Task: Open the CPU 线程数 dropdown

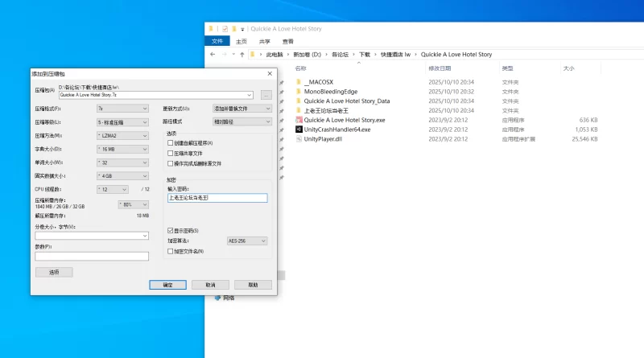Action: [113, 189]
